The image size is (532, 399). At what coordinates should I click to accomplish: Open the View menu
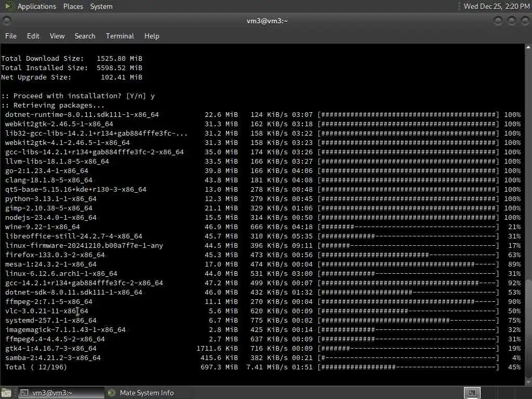(x=57, y=36)
